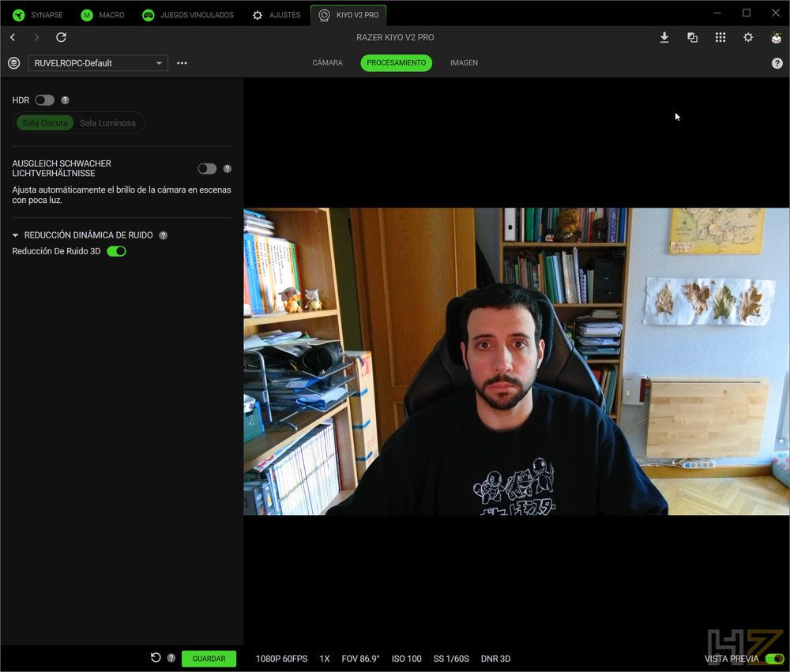
Task: Switch to the Imagen section
Action: click(x=464, y=63)
